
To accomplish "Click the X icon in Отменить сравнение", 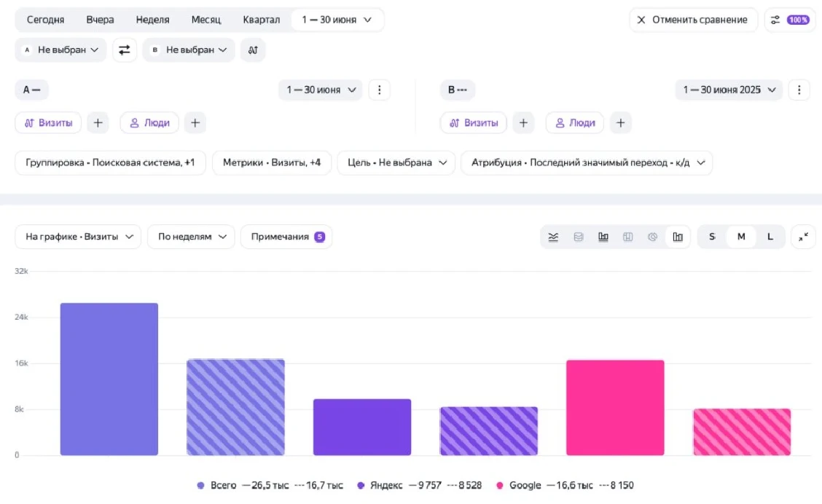I will click(x=641, y=20).
